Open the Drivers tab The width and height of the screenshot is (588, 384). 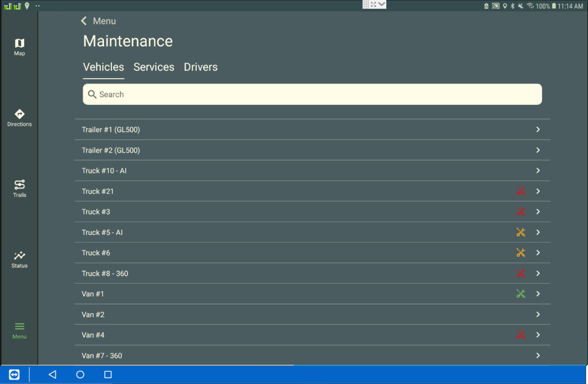tap(200, 67)
